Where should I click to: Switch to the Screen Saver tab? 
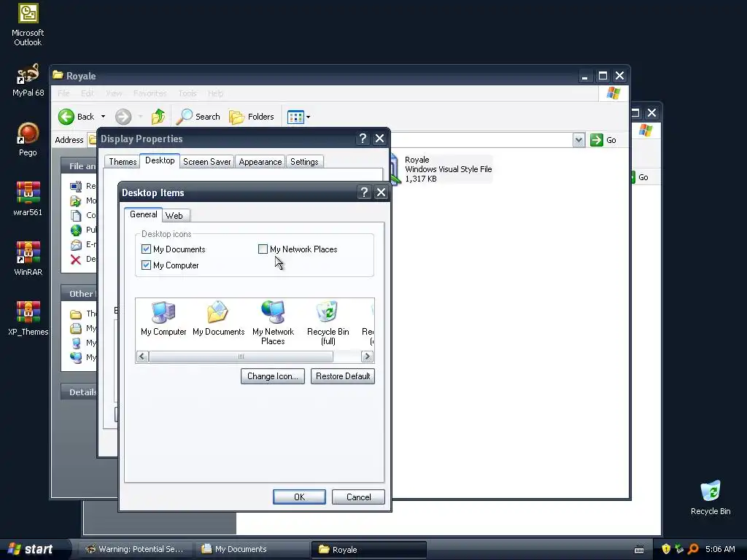206,162
